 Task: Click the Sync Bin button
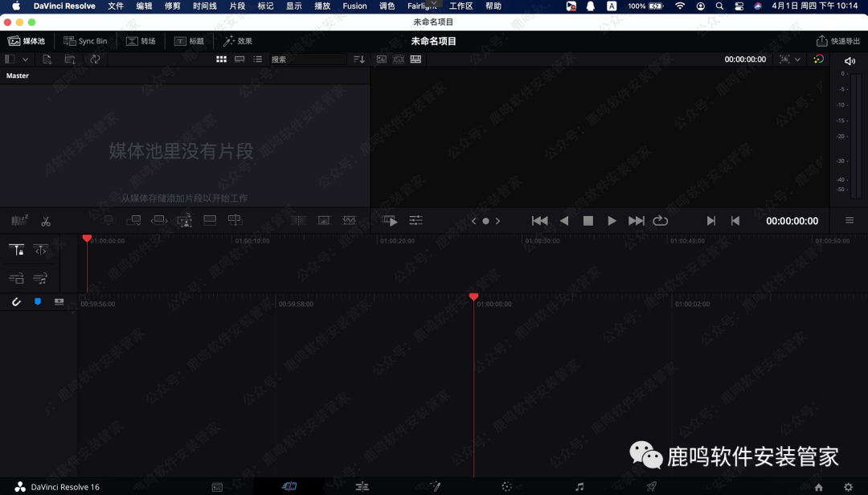[85, 40]
